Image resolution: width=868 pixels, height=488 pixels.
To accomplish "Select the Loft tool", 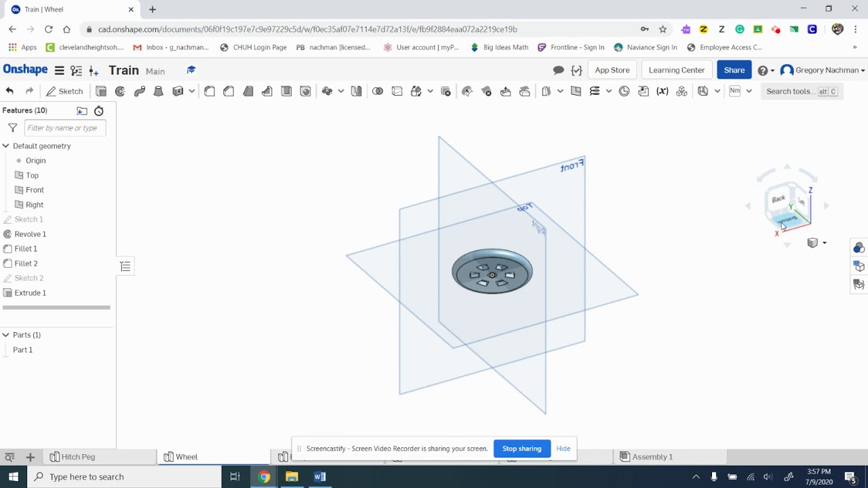I will coord(159,91).
